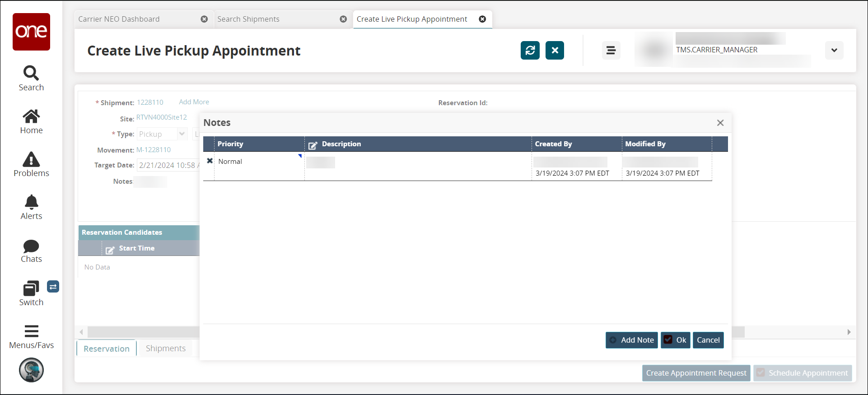Open shipment 1228110 link

(150, 102)
